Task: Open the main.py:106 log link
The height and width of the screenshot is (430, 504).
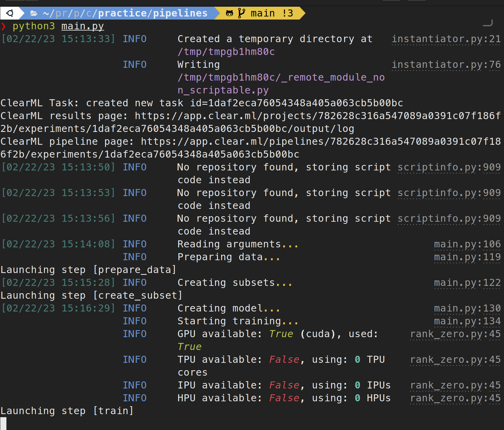Action: coord(467,244)
